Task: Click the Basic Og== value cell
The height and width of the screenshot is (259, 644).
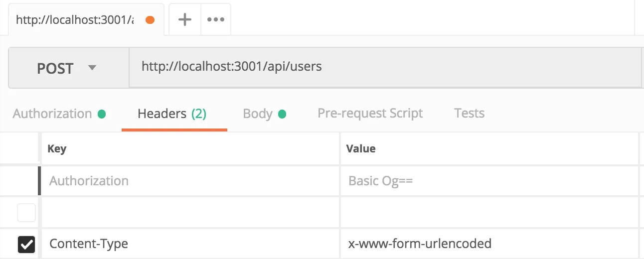Action: pyautogui.click(x=488, y=181)
